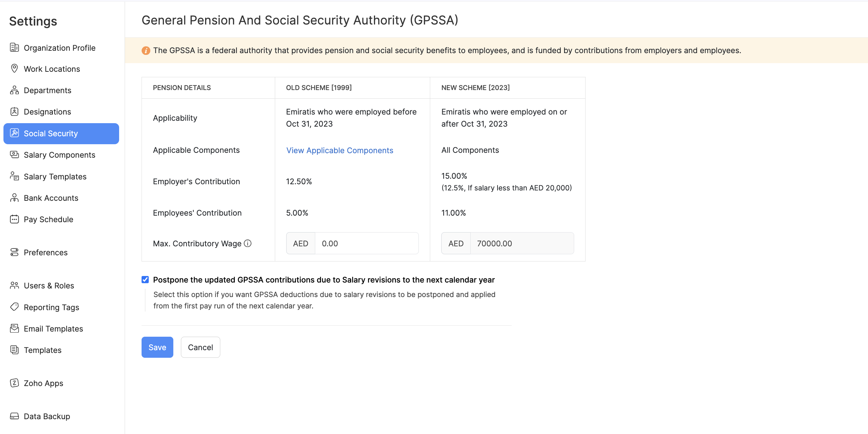Screen dimensions: 868x434
Task: Click the Work Locations pin icon
Action: [15, 69]
